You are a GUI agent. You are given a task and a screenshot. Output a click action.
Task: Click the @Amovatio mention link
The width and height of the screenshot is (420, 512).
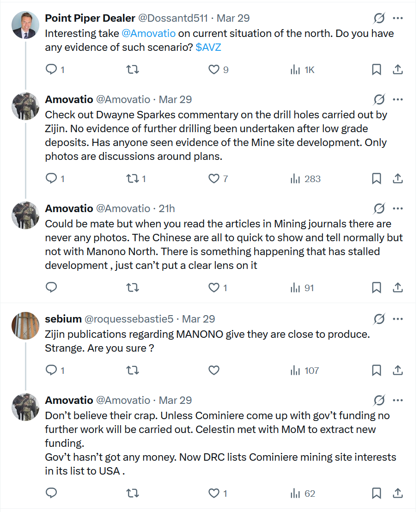(x=148, y=34)
